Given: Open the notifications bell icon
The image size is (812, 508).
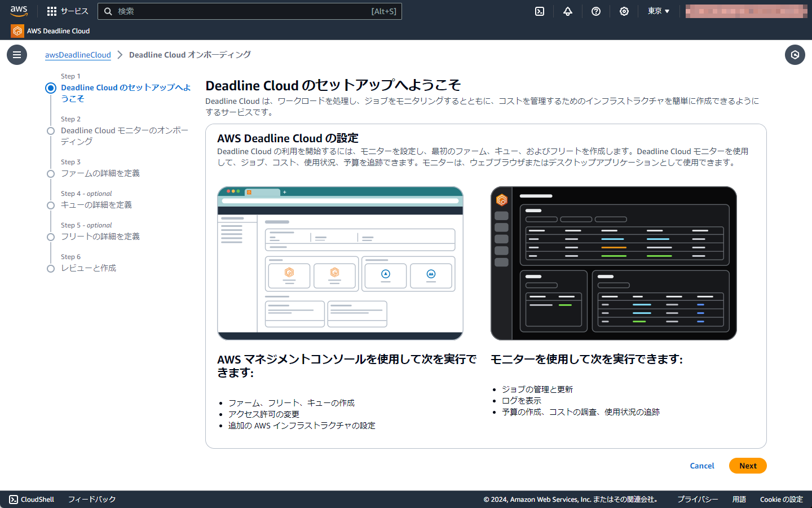Looking at the screenshot, I should tap(567, 11).
